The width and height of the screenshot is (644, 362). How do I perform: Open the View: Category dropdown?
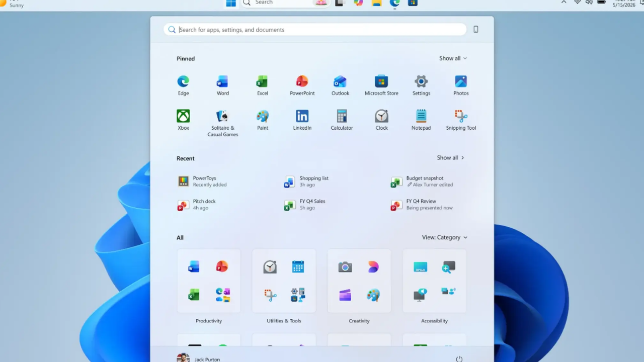[x=445, y=237]
